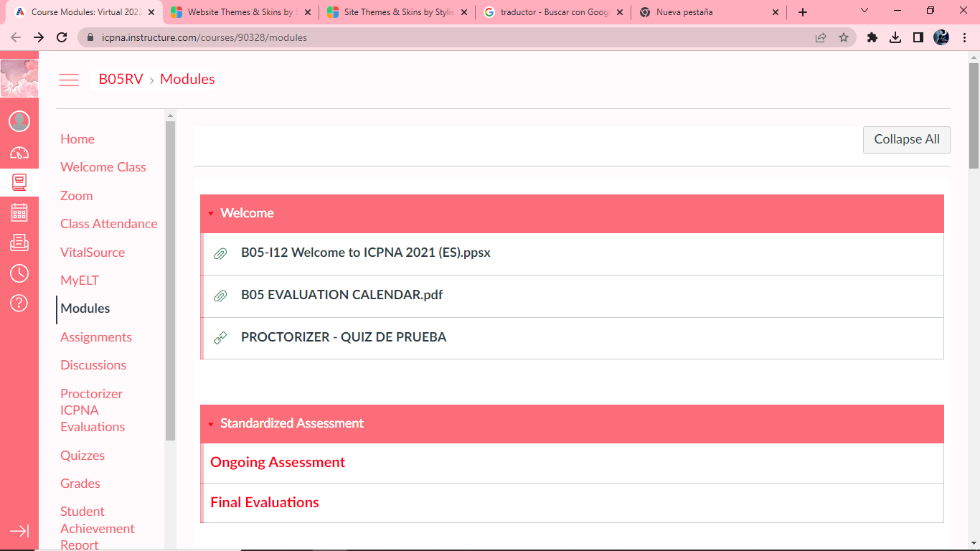Collapse the Welcome module header arrow
The height and width of the screenshot is (551, 980).
[211, 213]
